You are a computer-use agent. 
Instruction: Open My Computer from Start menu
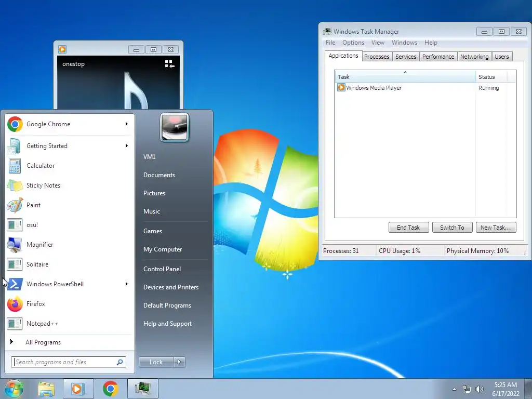[163, 249]
